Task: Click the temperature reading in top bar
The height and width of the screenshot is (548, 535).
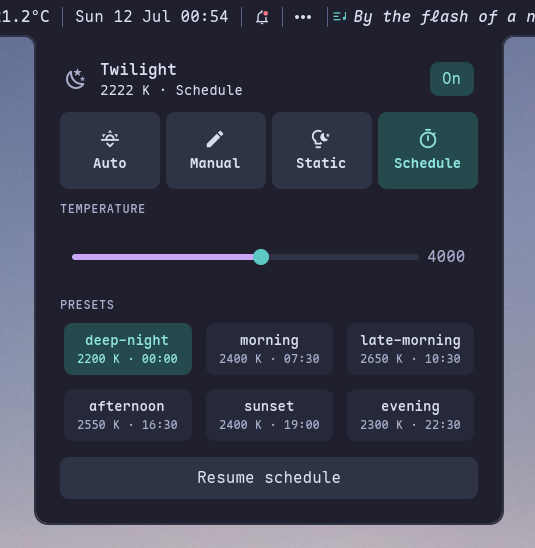Action: (x=24, y=17)
